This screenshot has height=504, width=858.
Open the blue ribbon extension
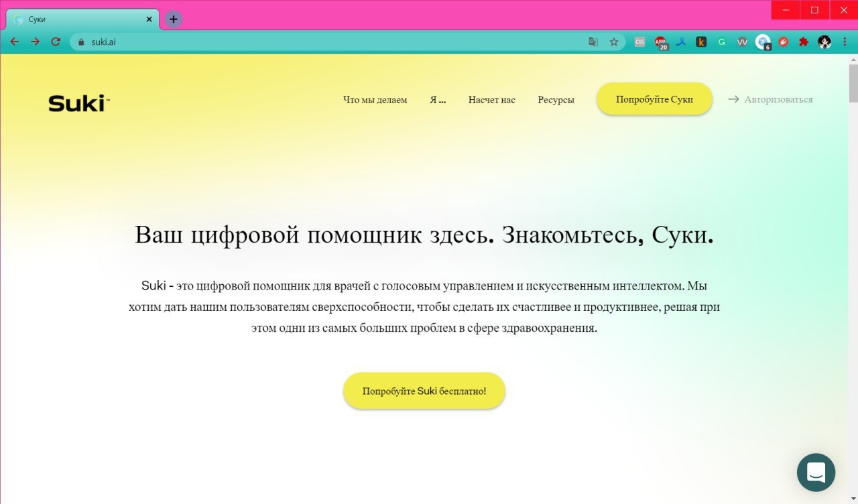tap(680, 42)
